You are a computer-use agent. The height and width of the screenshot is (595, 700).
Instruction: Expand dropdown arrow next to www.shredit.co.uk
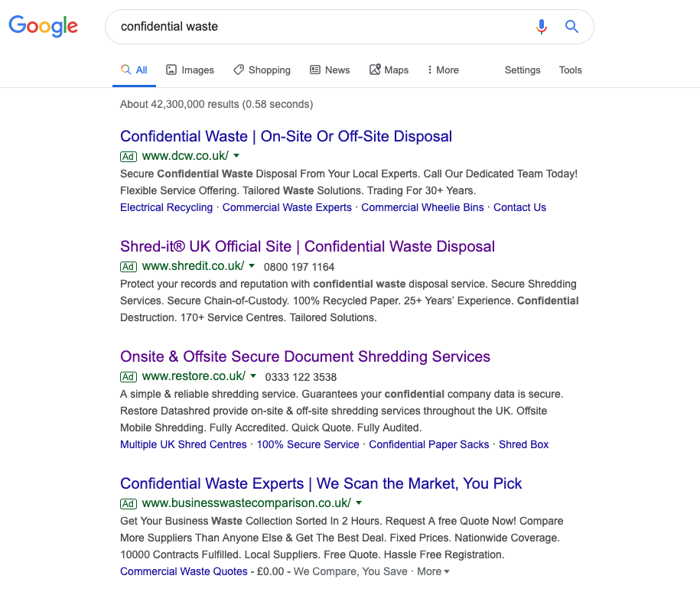click(252, 266)
